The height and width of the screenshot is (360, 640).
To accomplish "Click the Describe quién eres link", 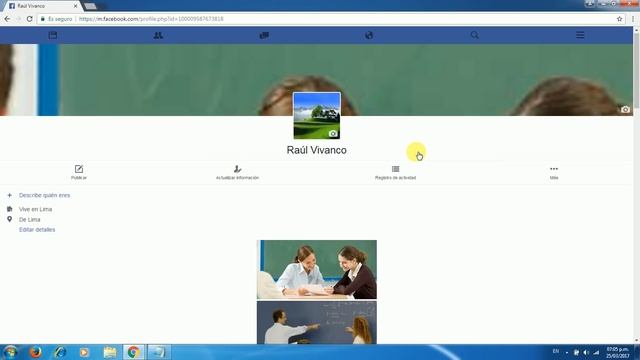I will (x=44, y=195).
